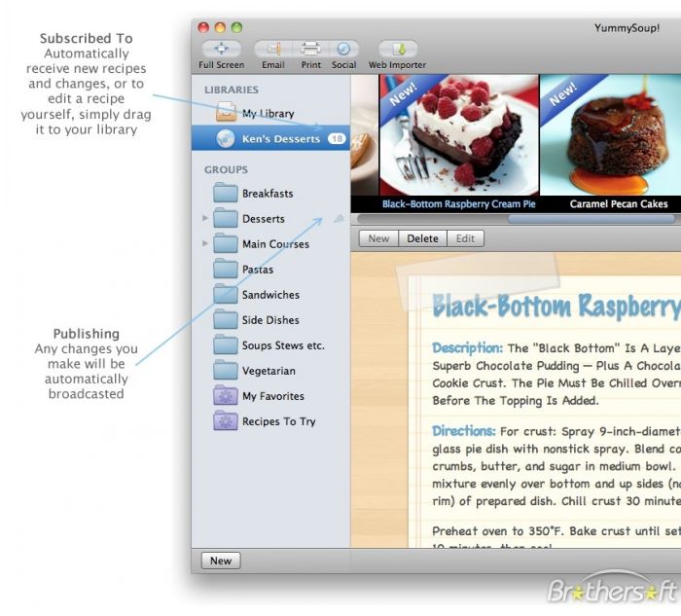Click the Full Screen toolbar icon
This screenshot has height=616, width=681.
tap(221, 49)
